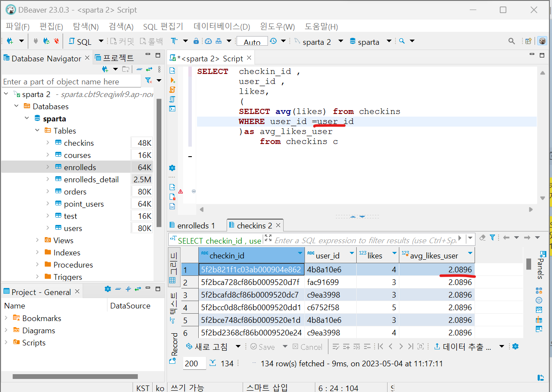Click the SQL console terminal icon in editor gutter
552x392 pixels.
(x=172, y=109)
